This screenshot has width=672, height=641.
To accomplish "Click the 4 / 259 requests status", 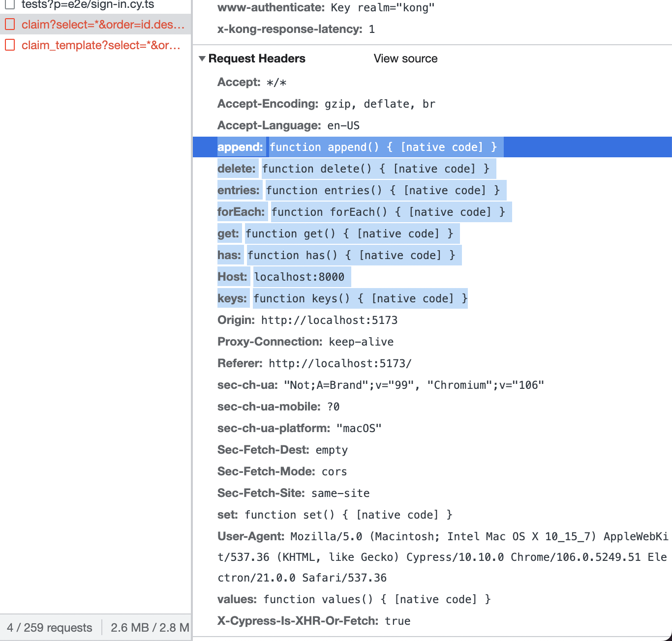I will pos(50,628).
